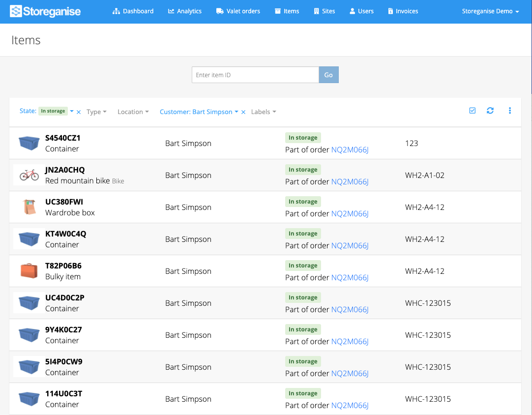The width and height of the screenshot is (532, 415).
Task: Toggle the select-all checkbox icon
Action: pos(473,111)
